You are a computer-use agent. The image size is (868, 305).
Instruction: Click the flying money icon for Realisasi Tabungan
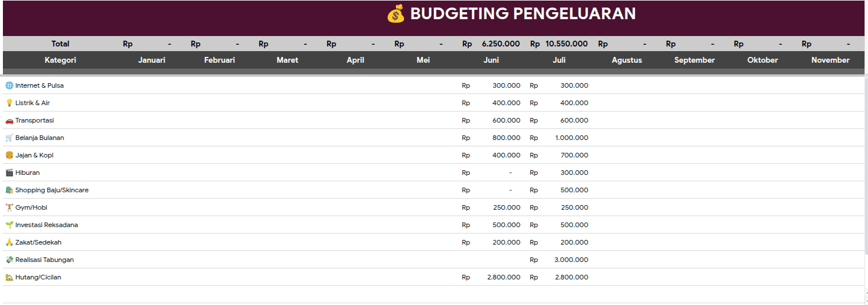9,260
